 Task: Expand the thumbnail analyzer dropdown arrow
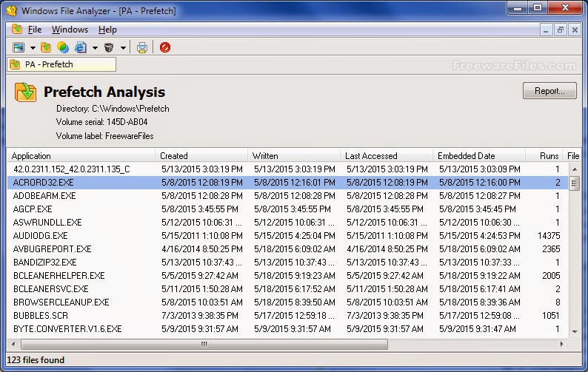[33, 48]
